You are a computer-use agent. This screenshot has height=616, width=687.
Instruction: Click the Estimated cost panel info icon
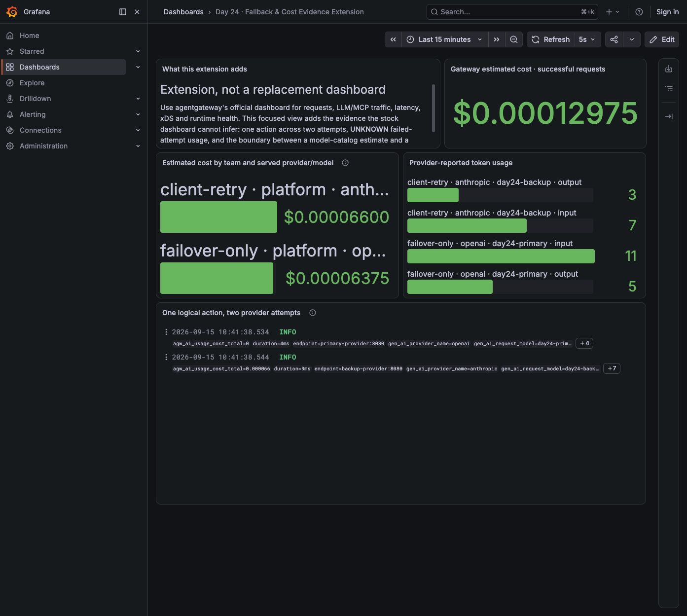pyautogui.click(x=345, y=163)
